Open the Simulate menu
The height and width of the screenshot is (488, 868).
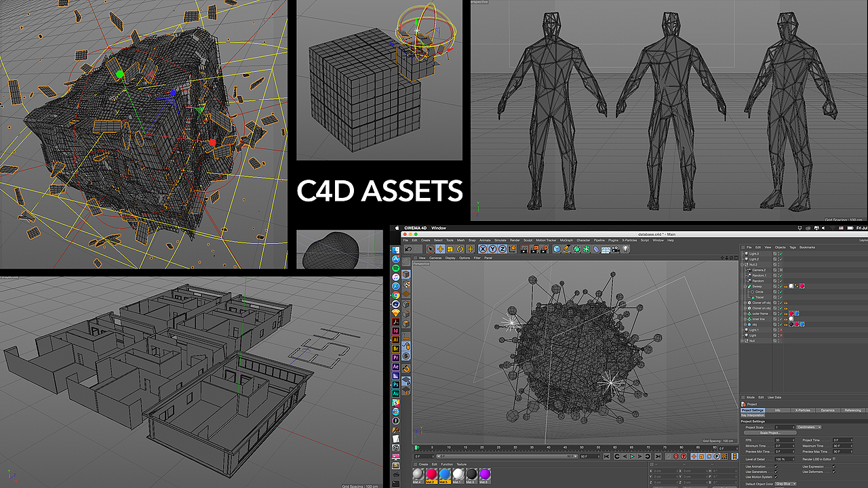(x=500, y=240)
